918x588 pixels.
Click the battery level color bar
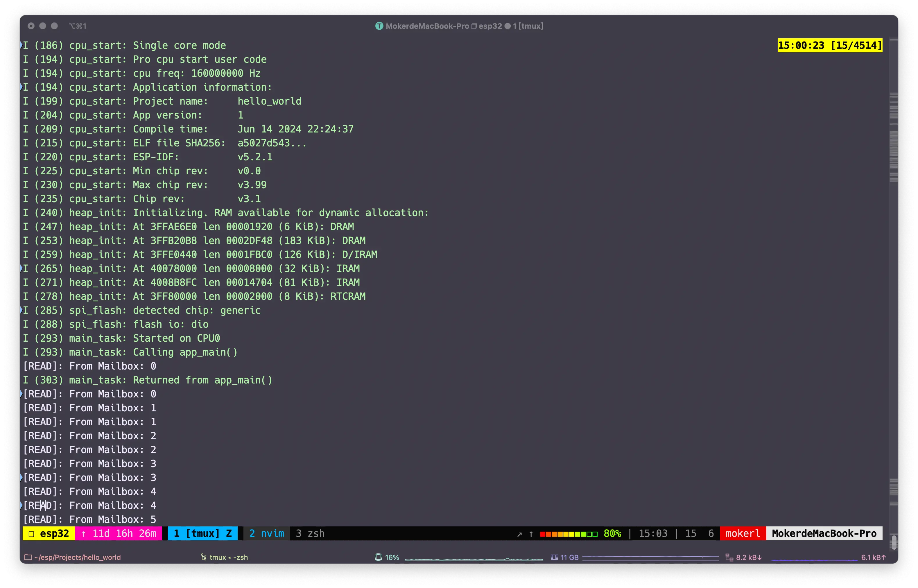568,534
